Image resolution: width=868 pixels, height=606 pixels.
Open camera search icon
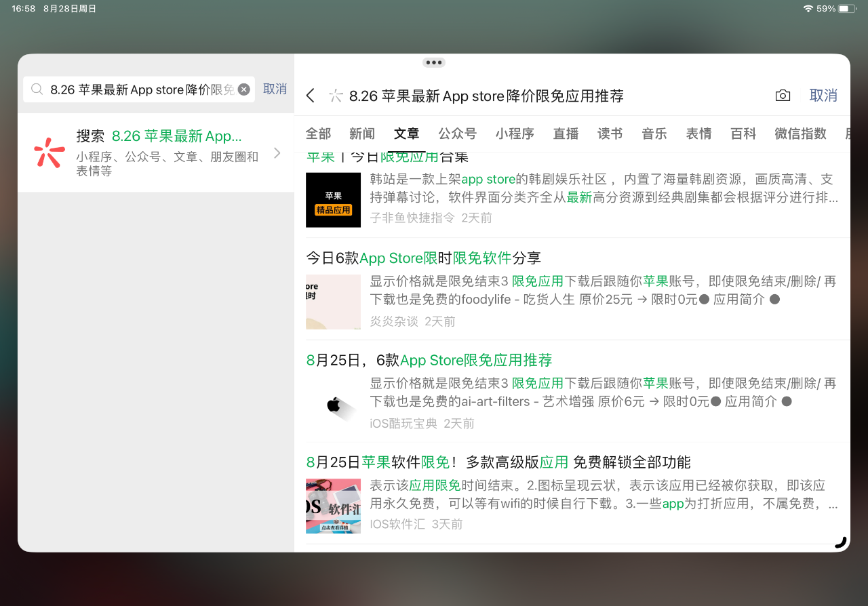pos(783,96)
